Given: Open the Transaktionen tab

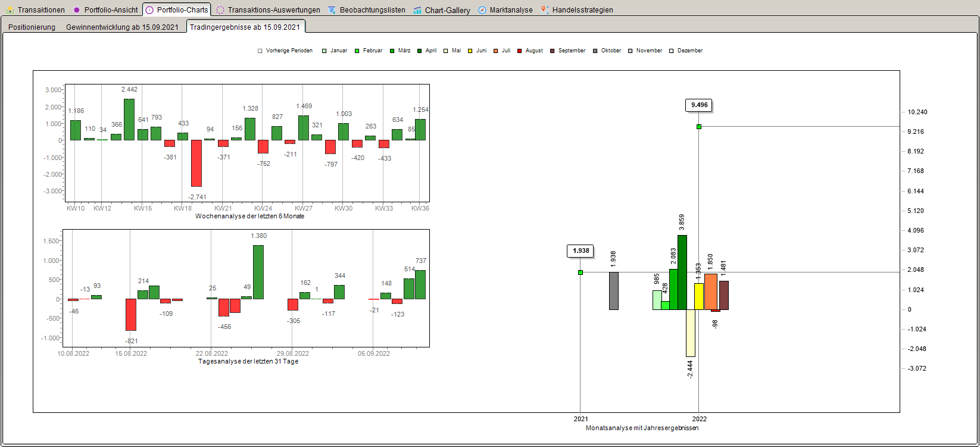Looking at the screenshot, I should 35,10.
